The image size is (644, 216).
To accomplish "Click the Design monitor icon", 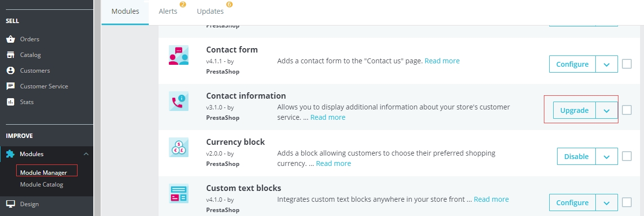I will click(10, 204).
